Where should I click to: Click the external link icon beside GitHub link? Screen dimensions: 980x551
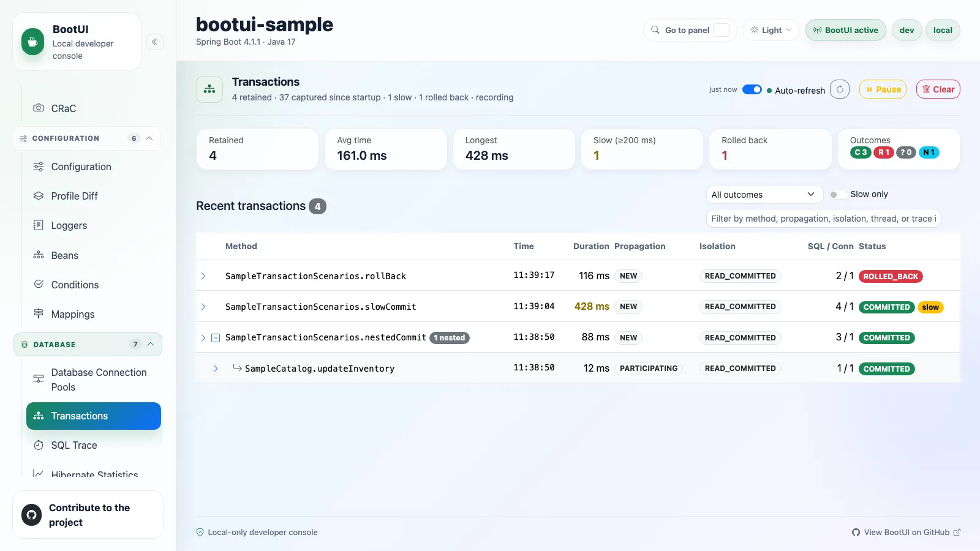[957, 533]
